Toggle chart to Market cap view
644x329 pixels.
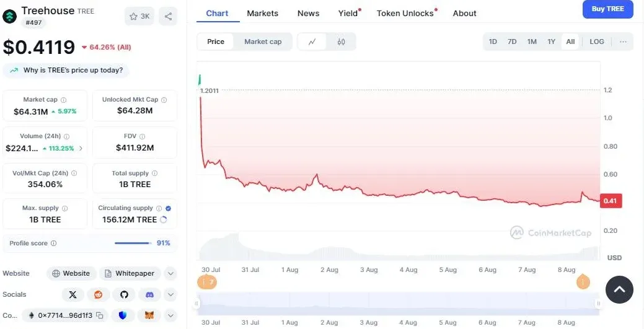(x=263, y=42)
